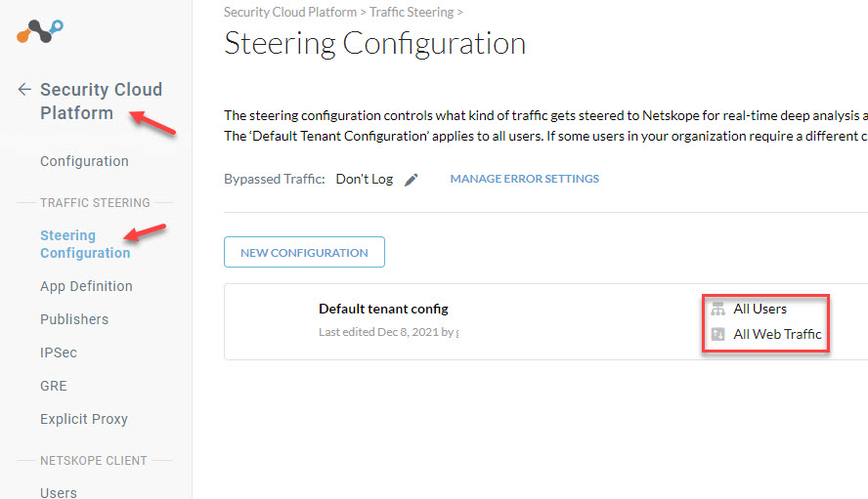The image size is (868, 499).
Task: Click the All Web Traffic label
Action: (x=777, y=334)
